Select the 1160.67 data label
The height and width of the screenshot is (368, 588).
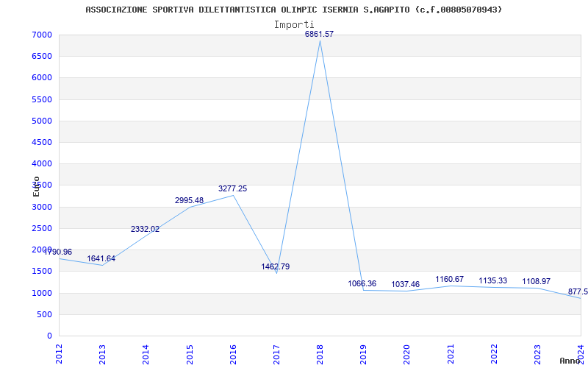[x=449, y=280]
